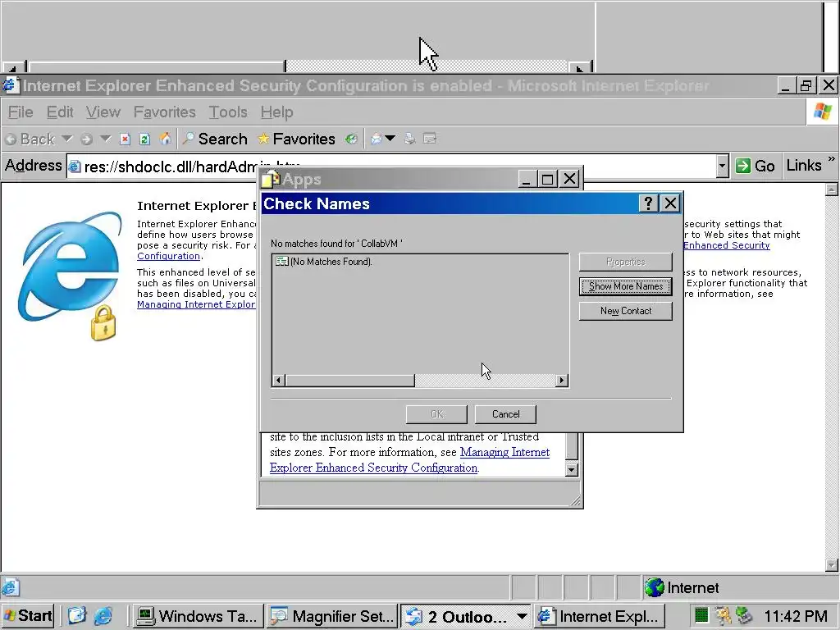Click the IE title bar page icon
The image size is (840, 630).
click(x=10, y=85)
